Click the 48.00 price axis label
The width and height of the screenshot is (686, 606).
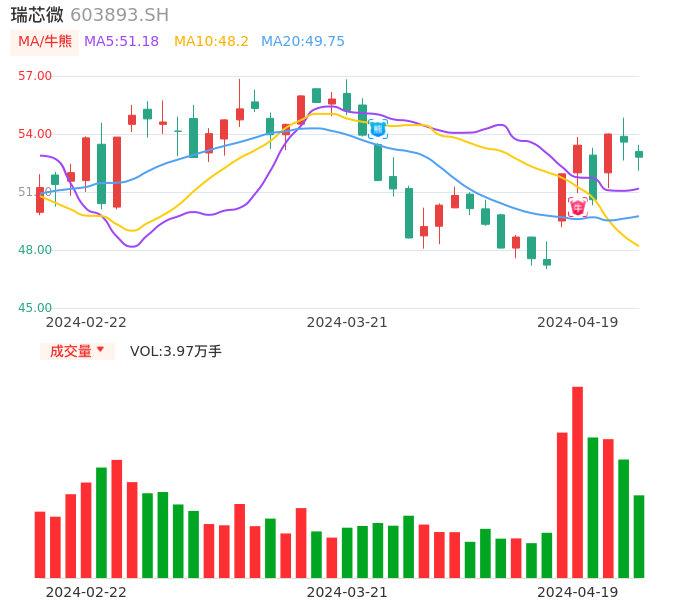pyautogui.click(x=35, y=250)
